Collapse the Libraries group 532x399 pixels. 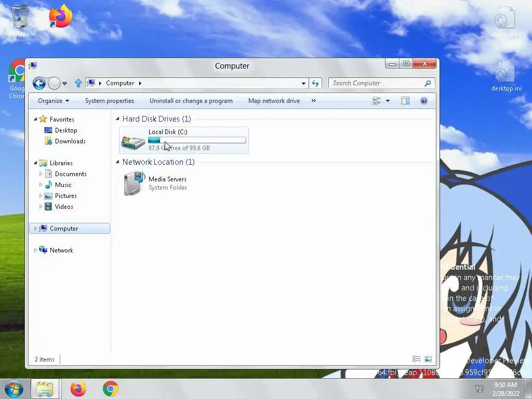click(35, 163)
